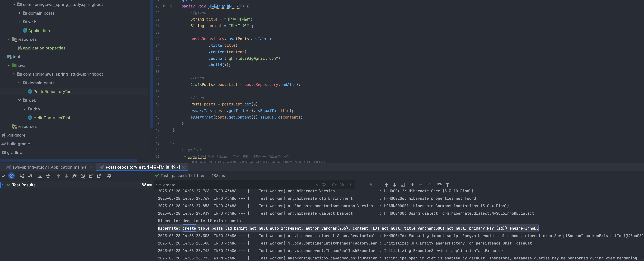
Task: Sort test results by duration
Action: [30, 176]
